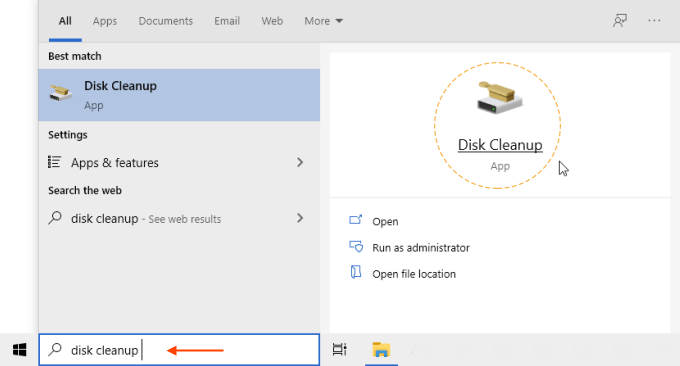
Task: Select Apps & features settings result
Action: (179, 163)
